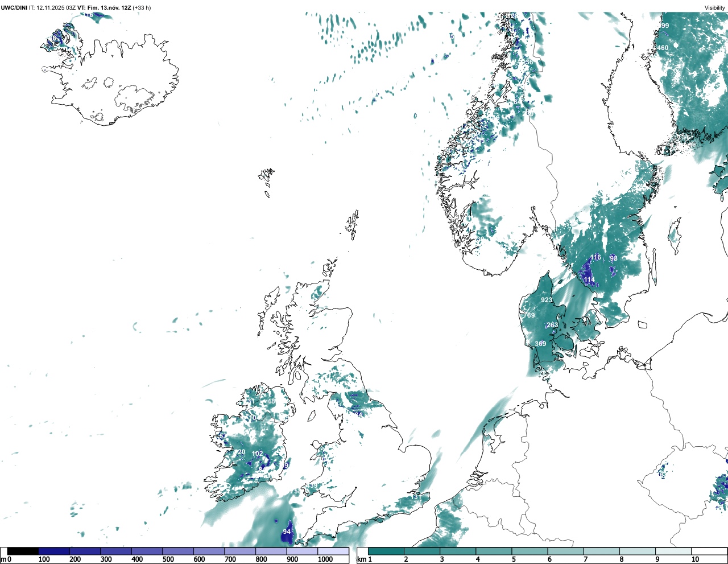Select the 8–9 km very pale segment

637,551
